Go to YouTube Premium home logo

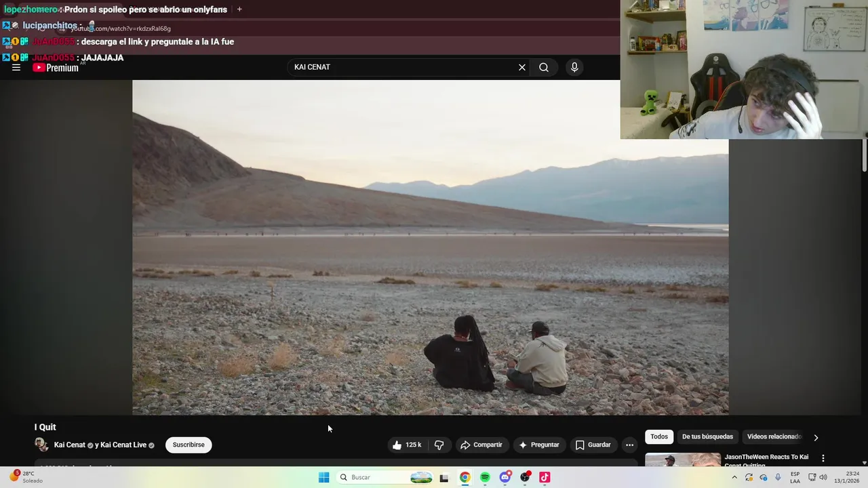(x=56, y=68)
